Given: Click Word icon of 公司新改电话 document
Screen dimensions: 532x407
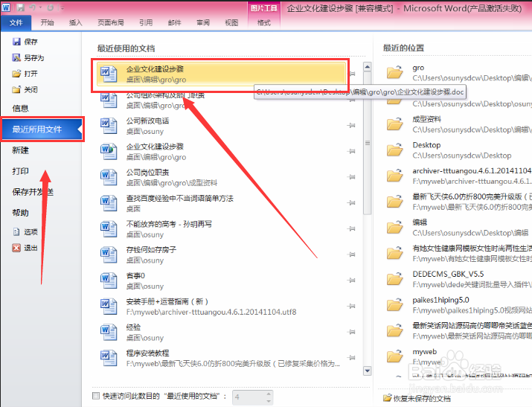Looking at the screenshot, I should [x=109, y=126].
